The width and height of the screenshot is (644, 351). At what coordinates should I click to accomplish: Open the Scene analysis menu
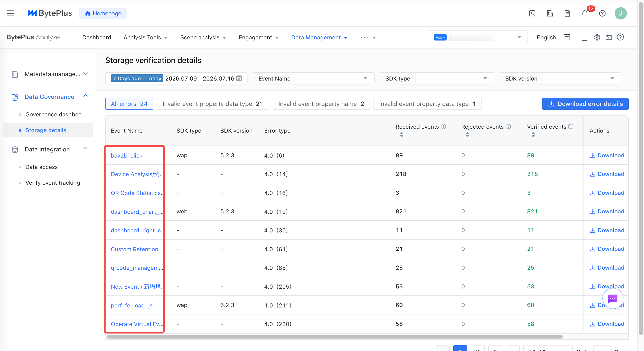[x=203, y=37]
